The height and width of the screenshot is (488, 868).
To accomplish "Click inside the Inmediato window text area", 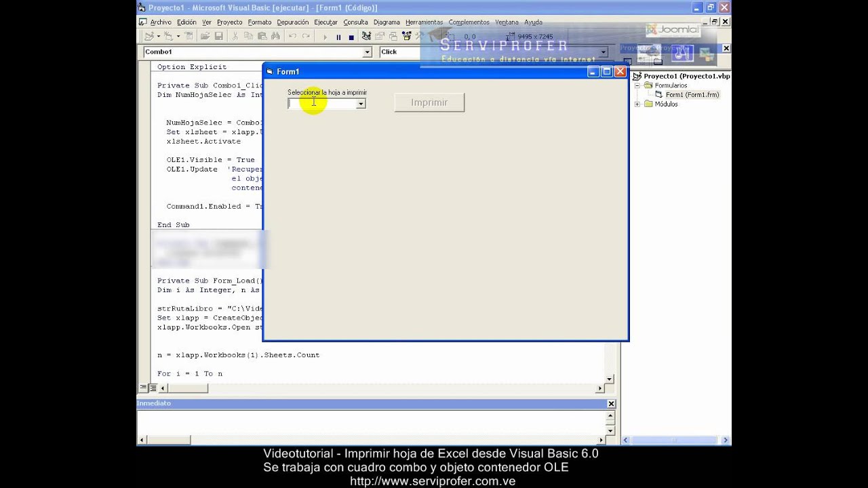I will (x=372, y=422).
